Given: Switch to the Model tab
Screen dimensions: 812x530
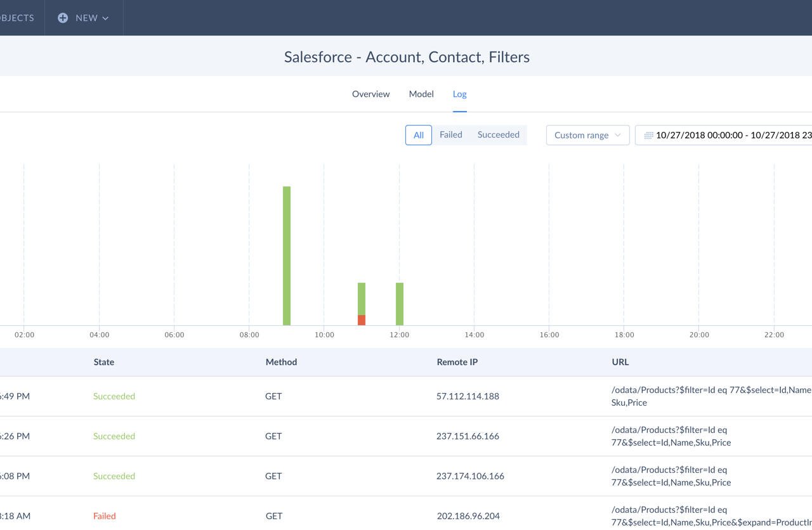Looking at the screenshot, I should 421,94.
